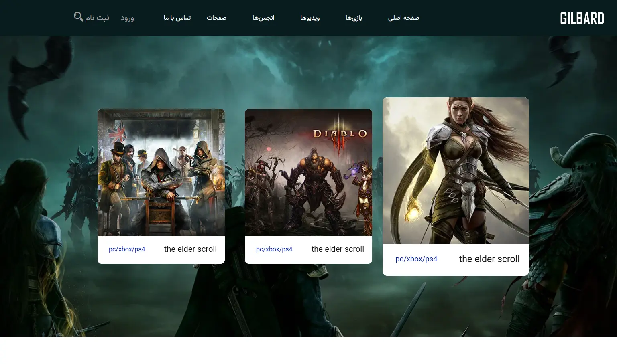Image resolution: width=617 pixels, height=364 pixels.
Task: Navigate to تماس با ما
Action: click(x=177, y=18)
